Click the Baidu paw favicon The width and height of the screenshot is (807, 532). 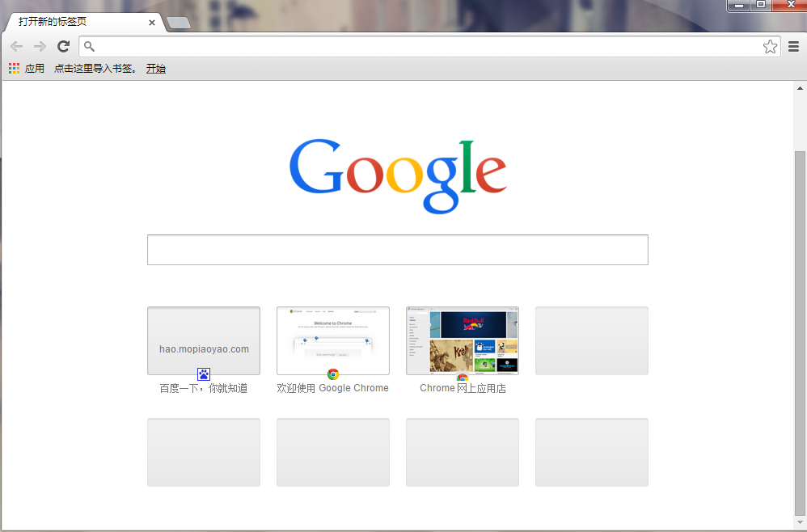pos(204,374)
